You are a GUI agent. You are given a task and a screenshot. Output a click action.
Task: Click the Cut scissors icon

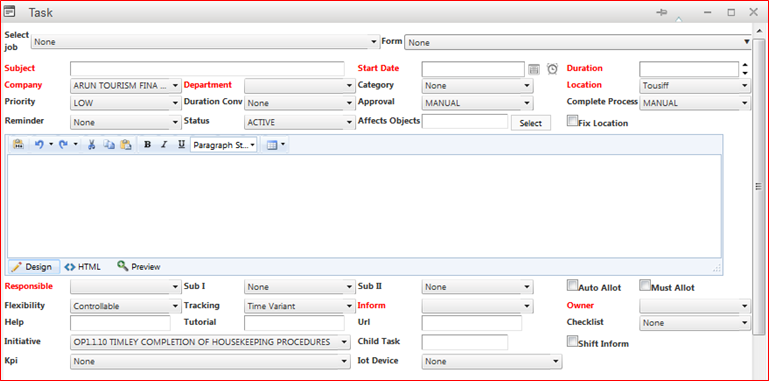coord(91,145)
